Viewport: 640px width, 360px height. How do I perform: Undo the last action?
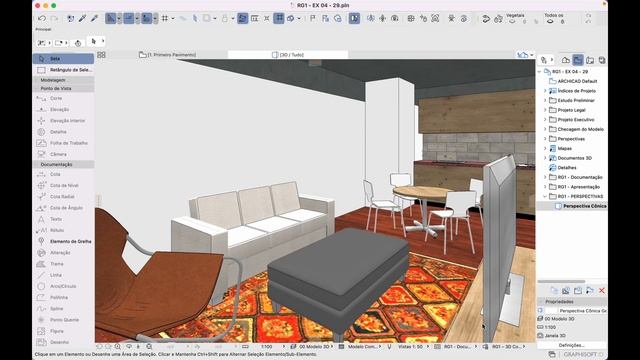pyautogui.click(x=42, y=18)
